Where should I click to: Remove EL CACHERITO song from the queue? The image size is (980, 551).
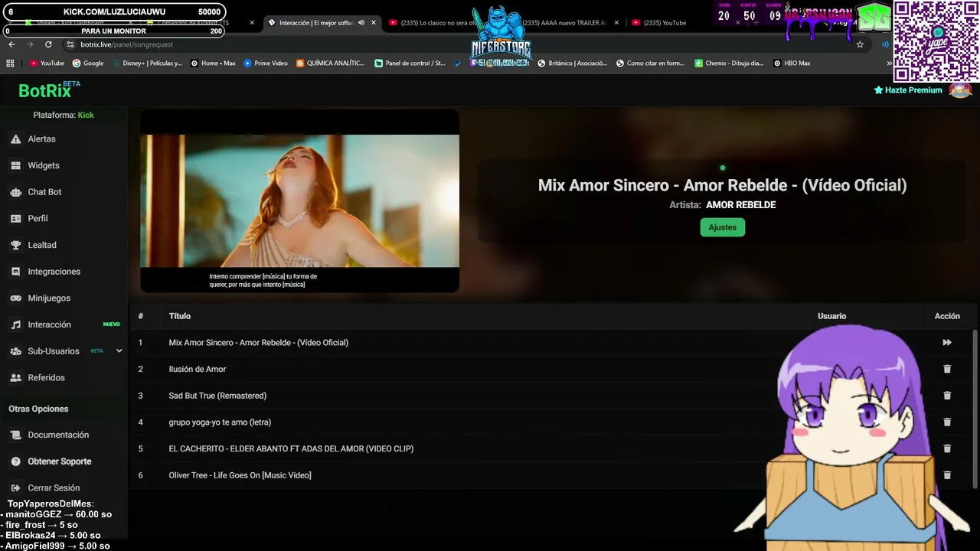point(947,448)
